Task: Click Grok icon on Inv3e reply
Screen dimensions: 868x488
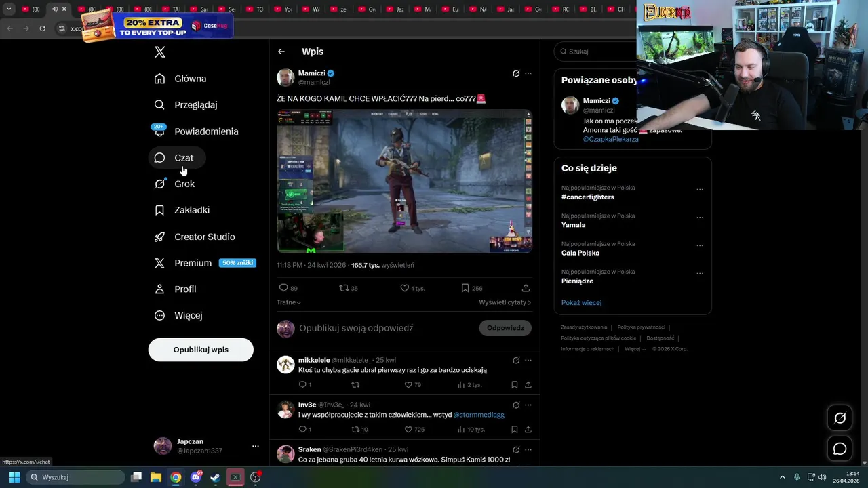Action: point(516,405)
